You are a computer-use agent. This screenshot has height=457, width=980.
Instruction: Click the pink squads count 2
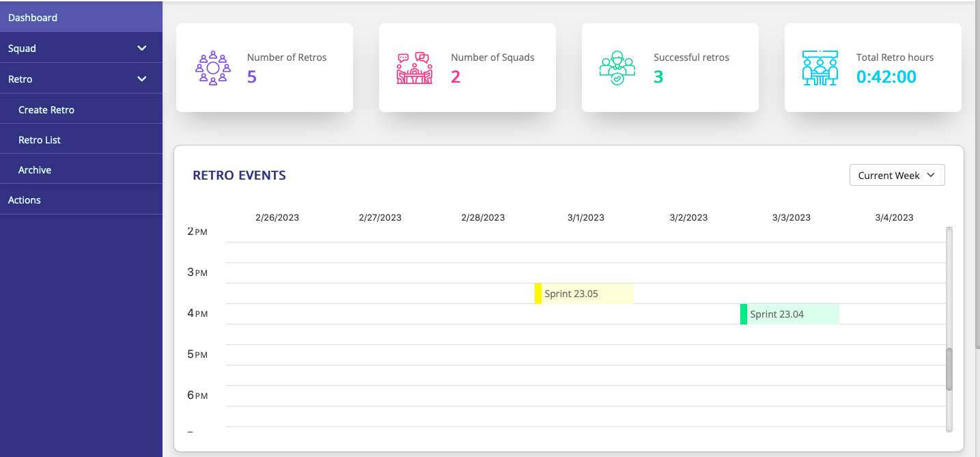(455, 77)
